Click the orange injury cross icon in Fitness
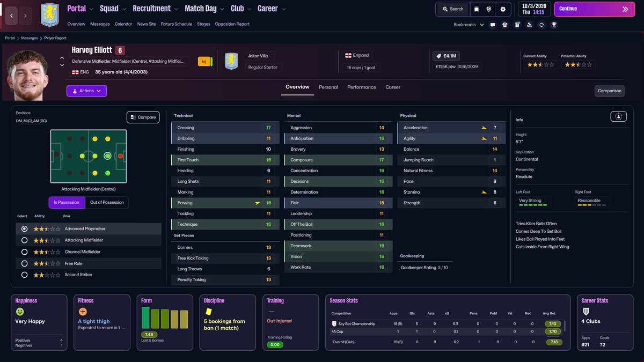Image resolution: width=644 pixels, height=362 pixels. (x=83, y=312)
